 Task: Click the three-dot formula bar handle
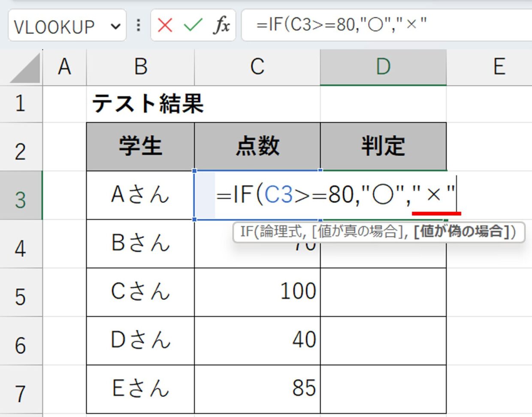point(138,25)
